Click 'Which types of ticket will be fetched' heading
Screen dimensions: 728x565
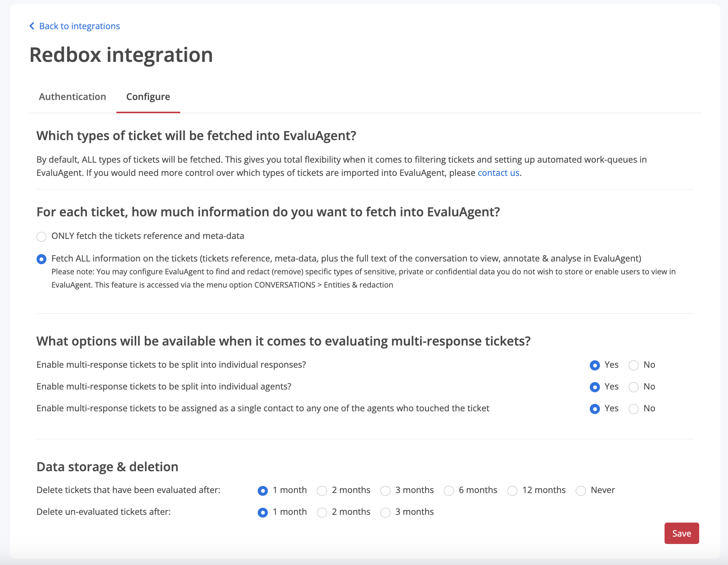pyautogui.click(x=196, y=136)
